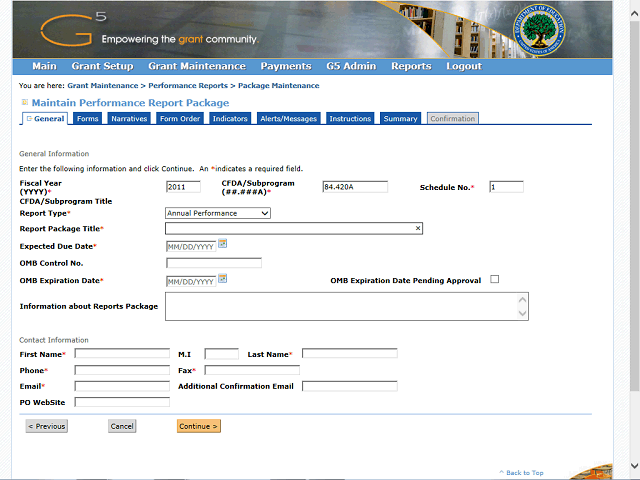Open calendar picker for Expected Due Date
This screenshot has height=480, width=640.
[x=222, y=244]
